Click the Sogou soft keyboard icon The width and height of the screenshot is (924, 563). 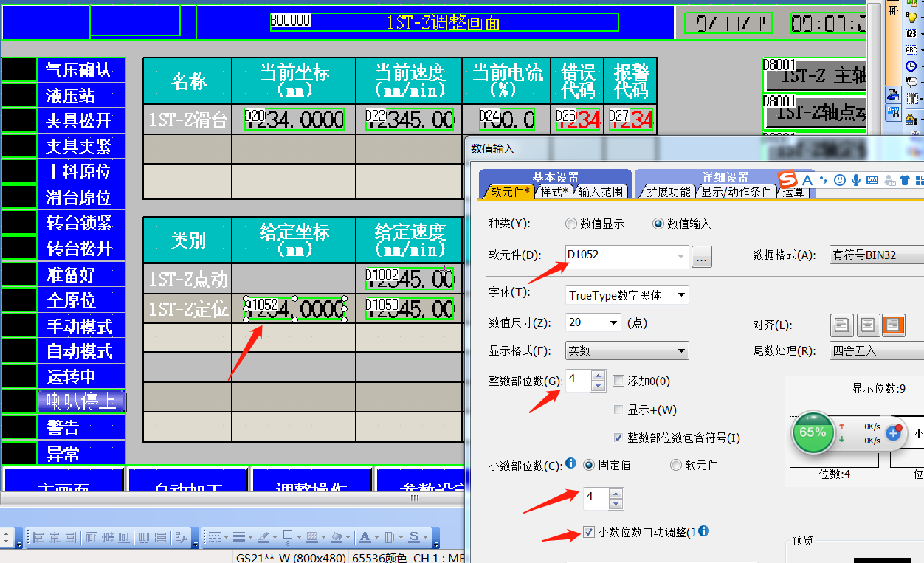[872, 180]
